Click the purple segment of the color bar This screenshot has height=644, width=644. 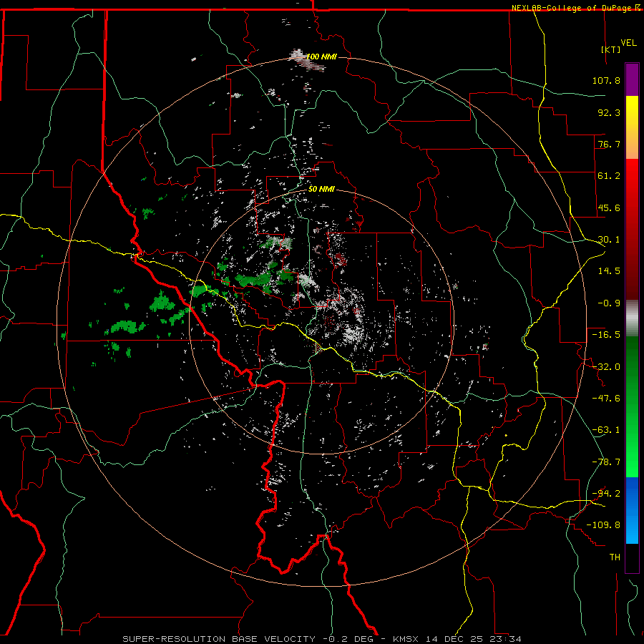(632, 80)
